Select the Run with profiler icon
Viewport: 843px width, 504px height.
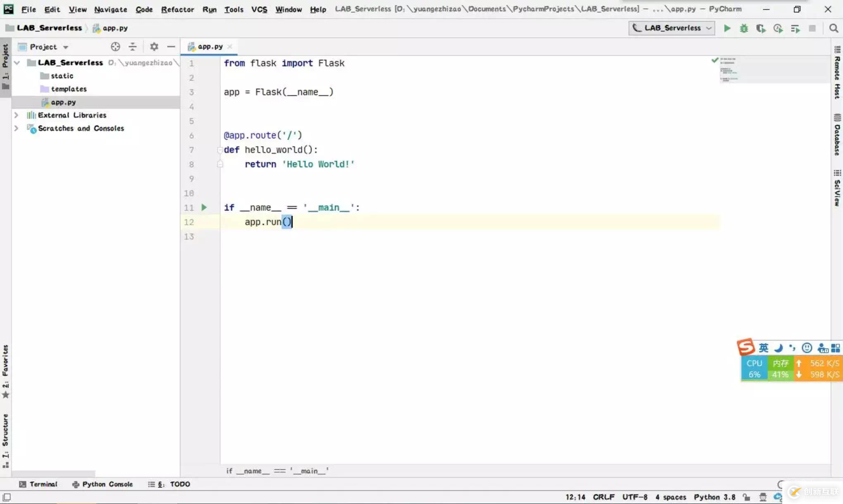(x=778, y=28)
